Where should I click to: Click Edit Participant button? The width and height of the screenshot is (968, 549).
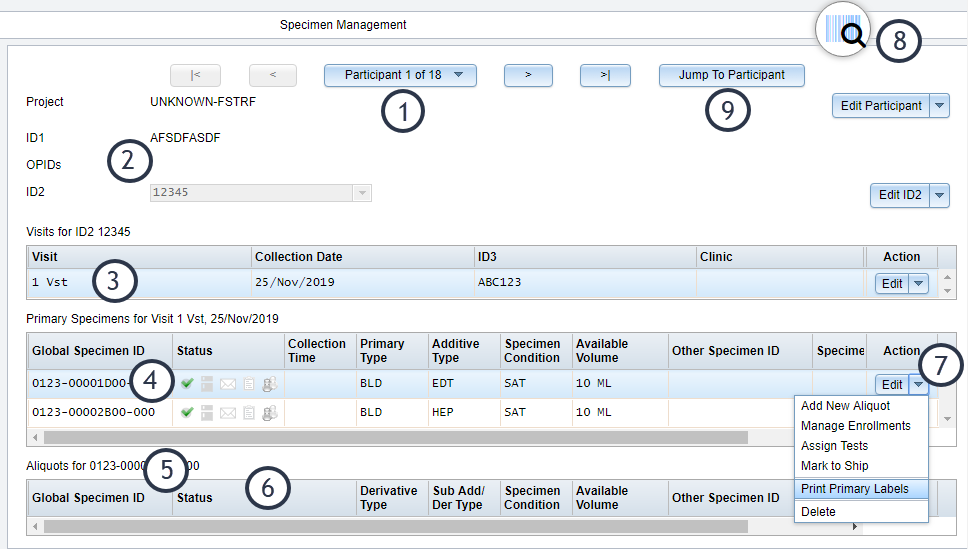click(x=881, y=106)
